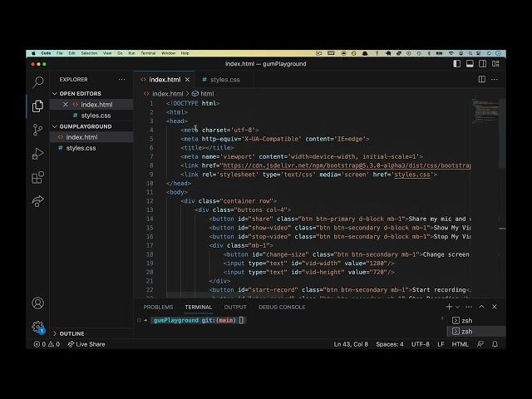Select the index.html editor tab
This screenshot has height=399, width=532.
pyautogui.click(x=165, y=80)
